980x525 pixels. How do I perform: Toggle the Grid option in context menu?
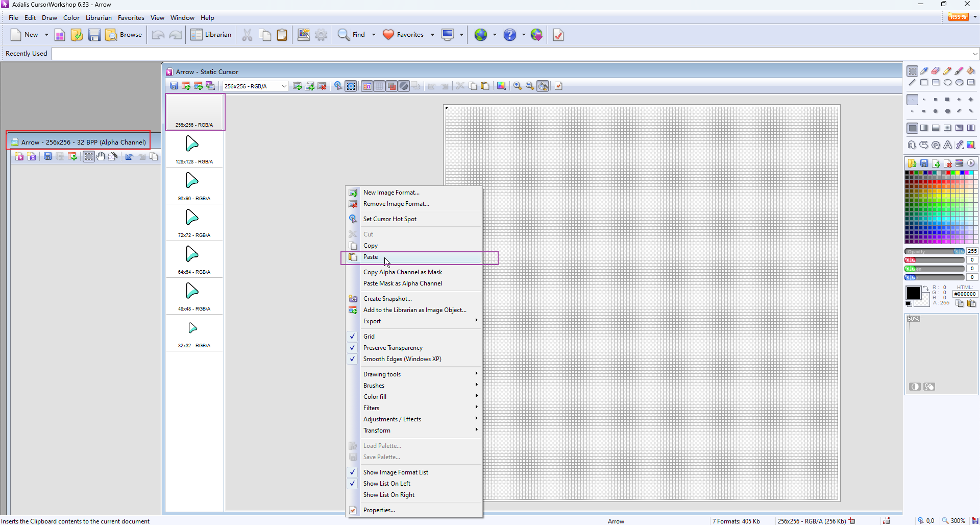(369, 337)
